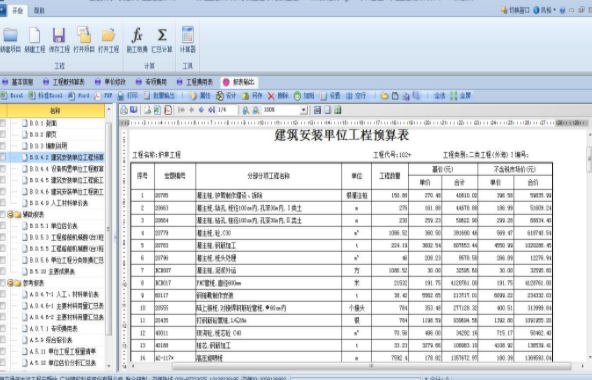Screen dimensions: 592x380
Task: Open the 工程费用表 tab
Action: click(x=195, y=82)
